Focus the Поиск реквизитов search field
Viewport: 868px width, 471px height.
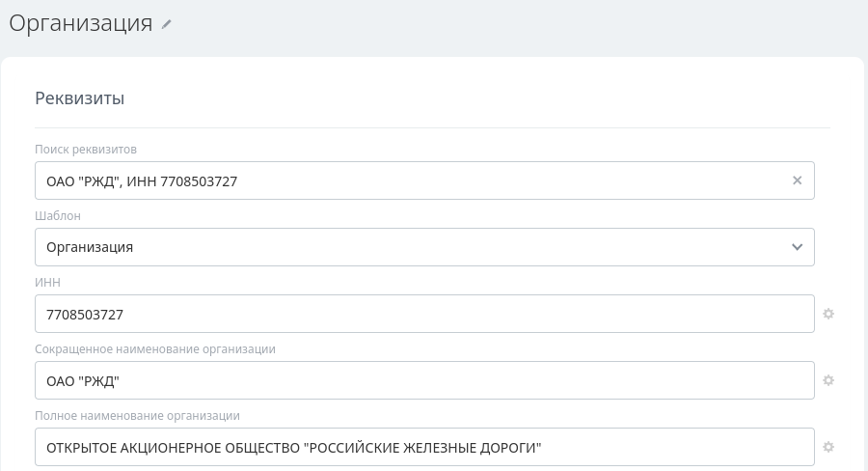424,180
